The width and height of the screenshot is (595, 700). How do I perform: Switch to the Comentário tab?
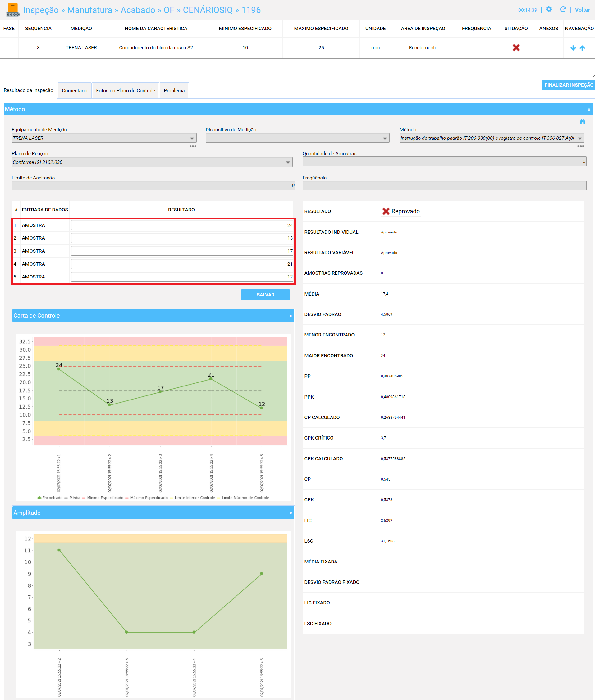[75, 90]
